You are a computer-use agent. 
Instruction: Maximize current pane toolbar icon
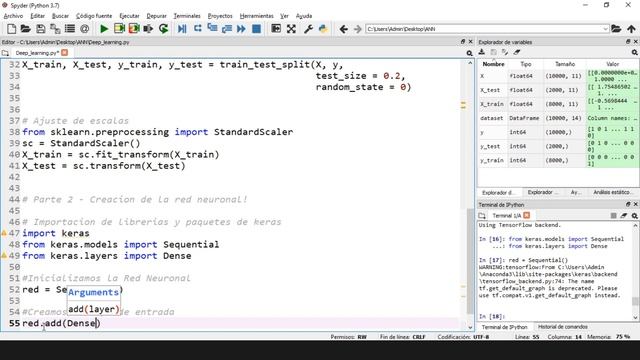pyautogui.click(x=276, y=29)
